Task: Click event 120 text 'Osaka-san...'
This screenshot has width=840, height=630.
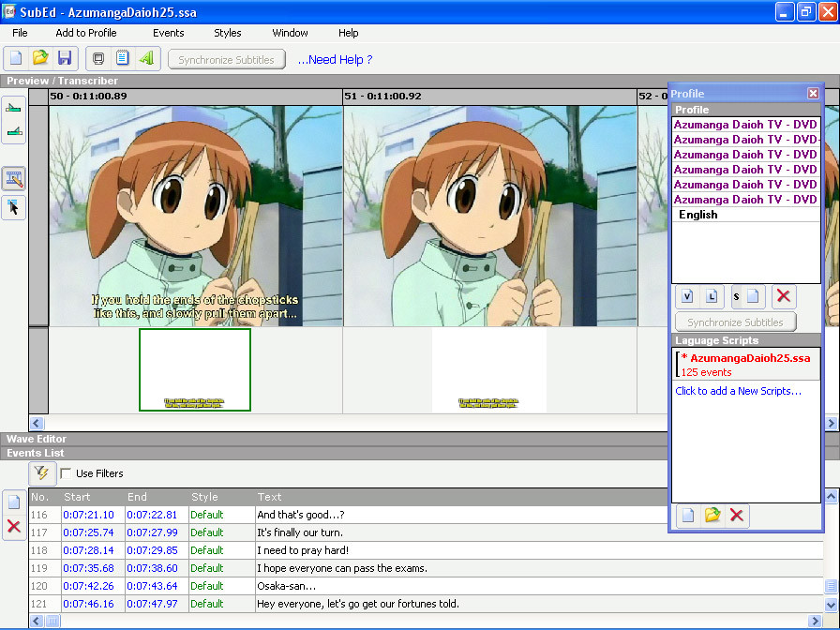Action: [287, 586]
